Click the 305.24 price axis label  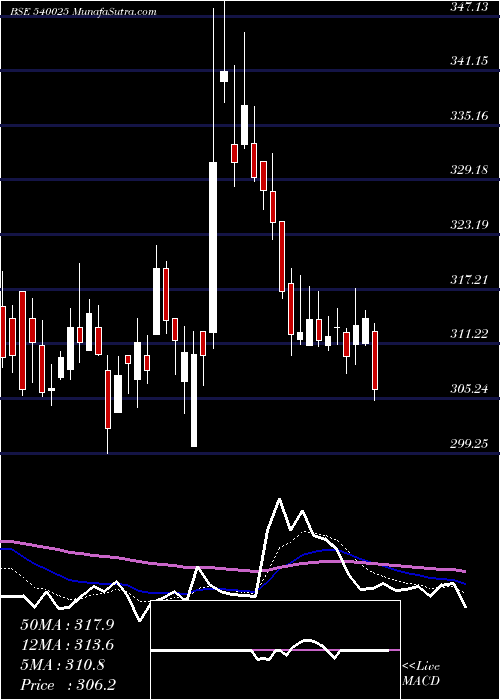[x=469, y=389]
